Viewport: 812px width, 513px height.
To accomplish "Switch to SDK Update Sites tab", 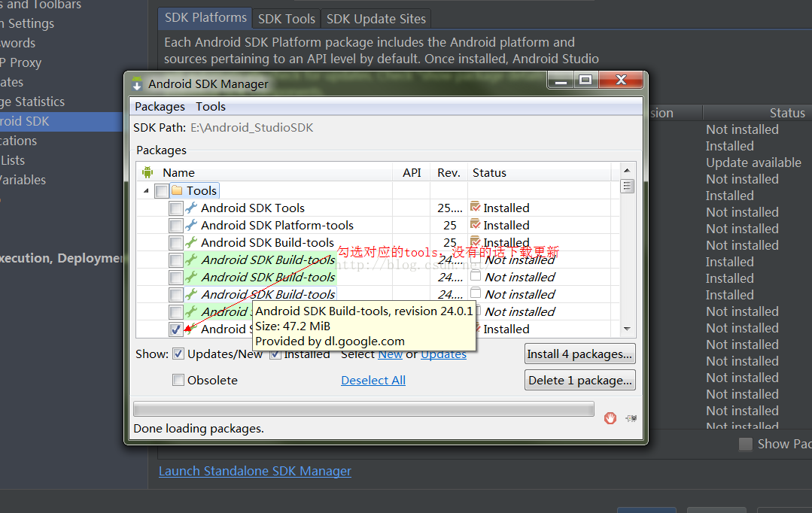I will pos(376,19).
